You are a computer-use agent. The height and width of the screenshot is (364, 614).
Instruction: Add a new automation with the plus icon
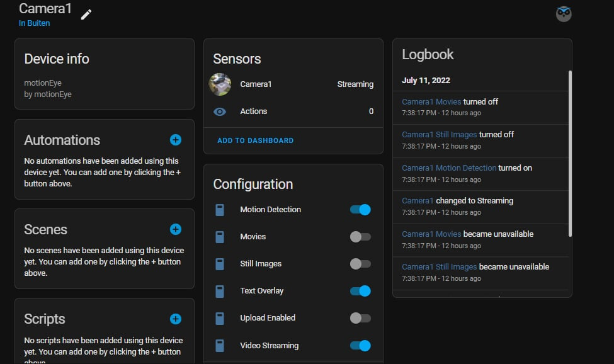[176, 140]
